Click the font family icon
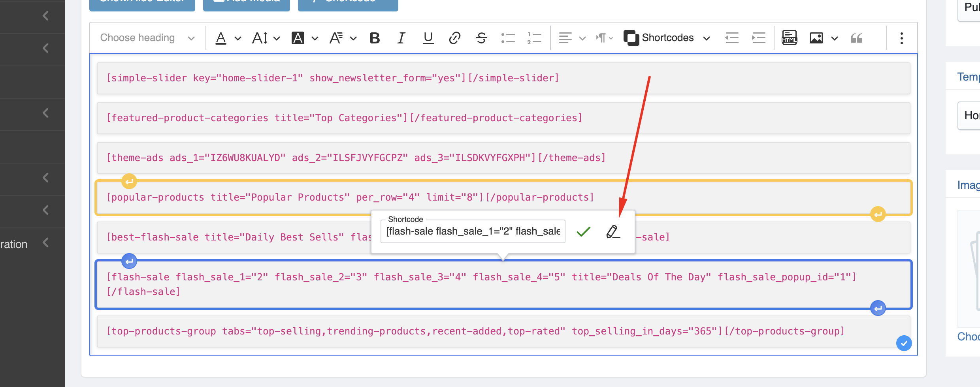The height and width of the screenshot is (387, 980). coord(336,38)
